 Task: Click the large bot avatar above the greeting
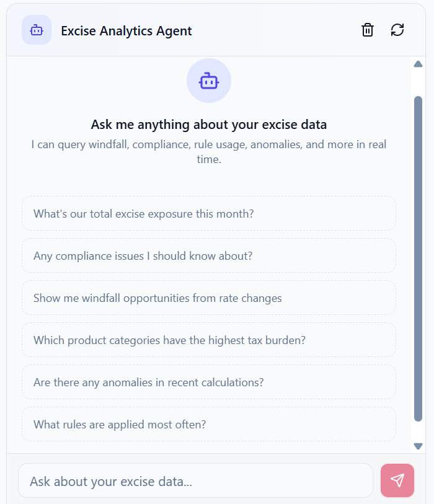[209, 81]
